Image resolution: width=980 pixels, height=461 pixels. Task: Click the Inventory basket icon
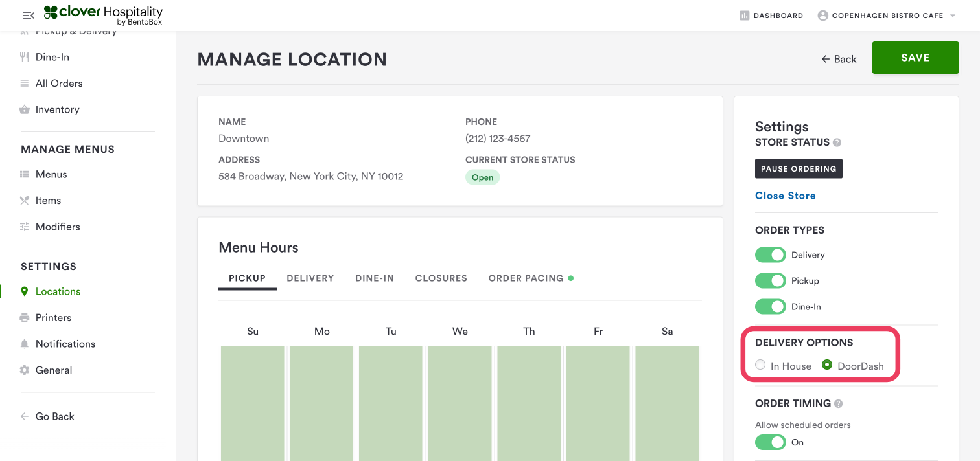(25, 110)
